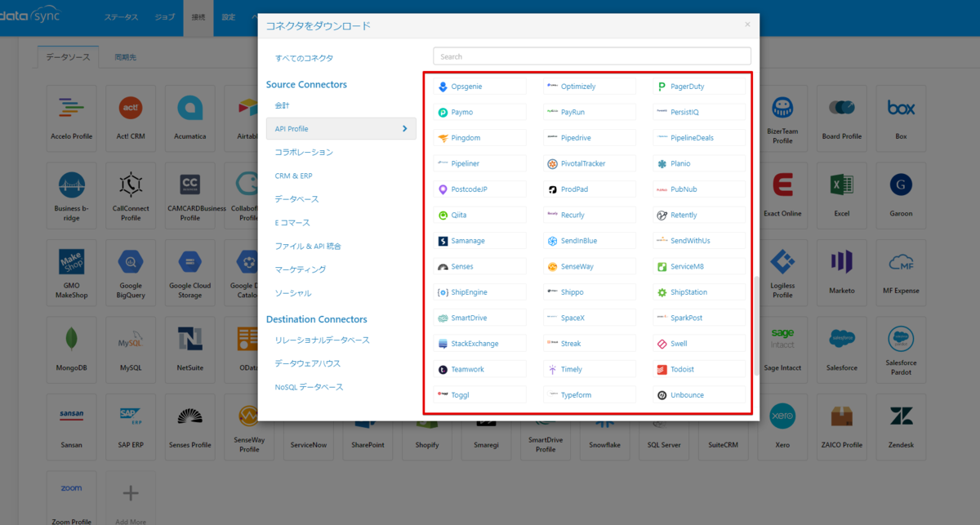Open the PubNub connector
The image size is (980, 525).
tap(699, 189)
